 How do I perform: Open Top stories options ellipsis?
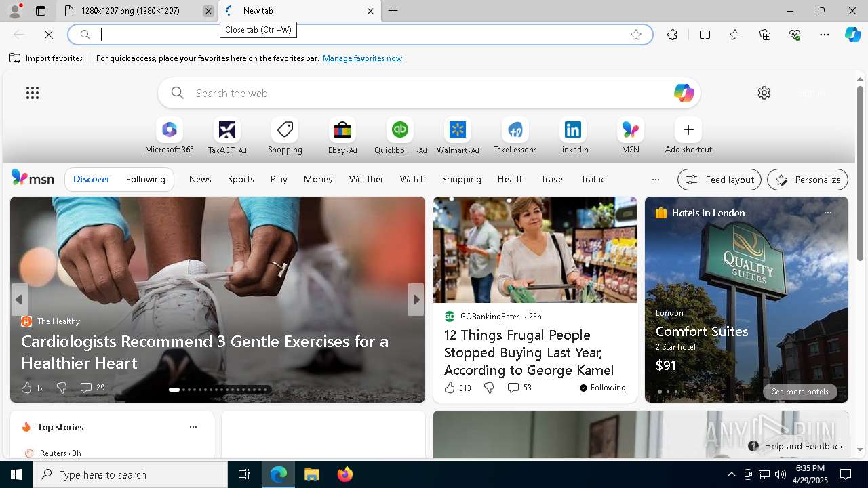point(193,427)
